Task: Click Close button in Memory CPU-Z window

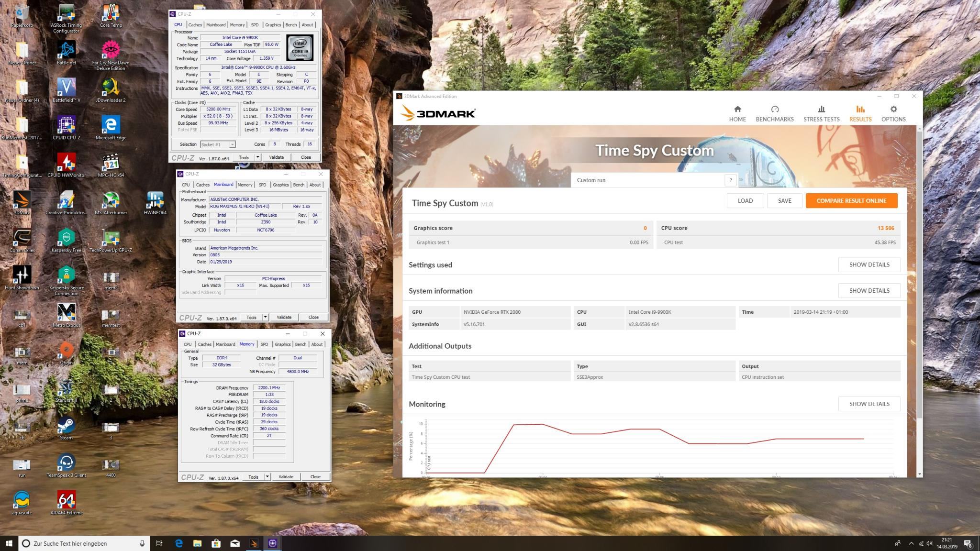Action: tap(315, 477)
